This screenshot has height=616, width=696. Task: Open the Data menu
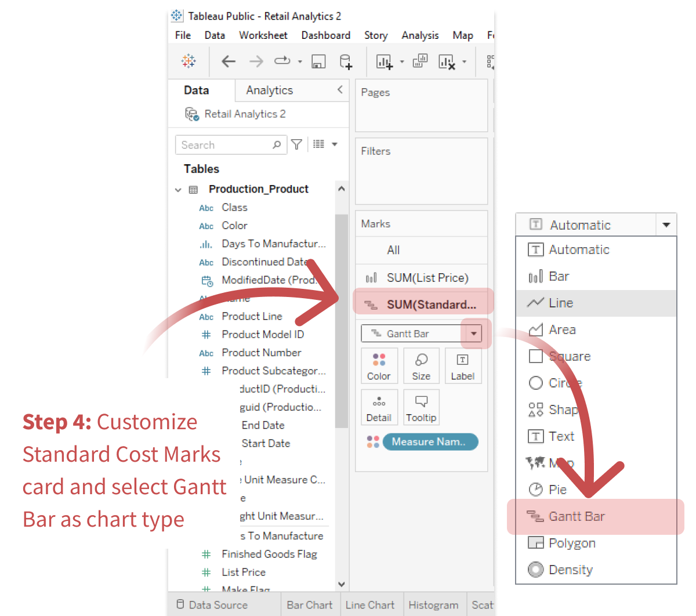click(x=215, y=35)
